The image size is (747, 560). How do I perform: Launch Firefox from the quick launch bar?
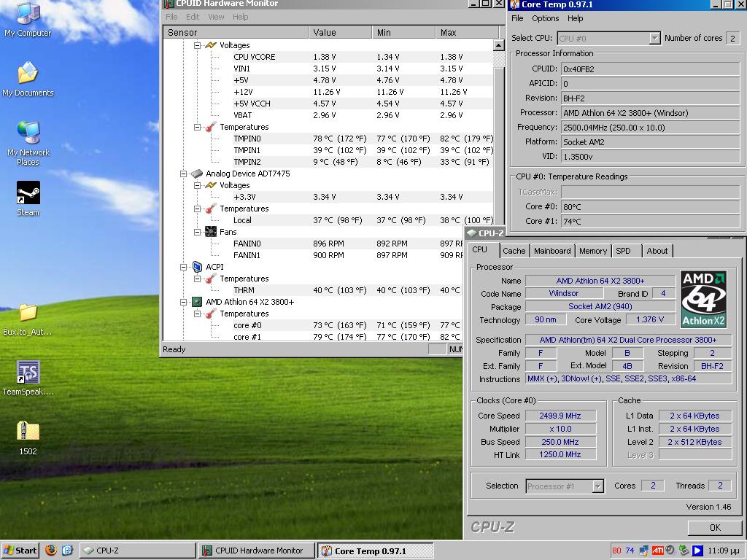51,550
